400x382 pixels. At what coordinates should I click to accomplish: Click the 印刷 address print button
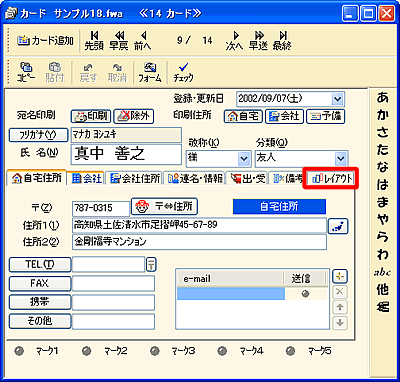[91, 116]
